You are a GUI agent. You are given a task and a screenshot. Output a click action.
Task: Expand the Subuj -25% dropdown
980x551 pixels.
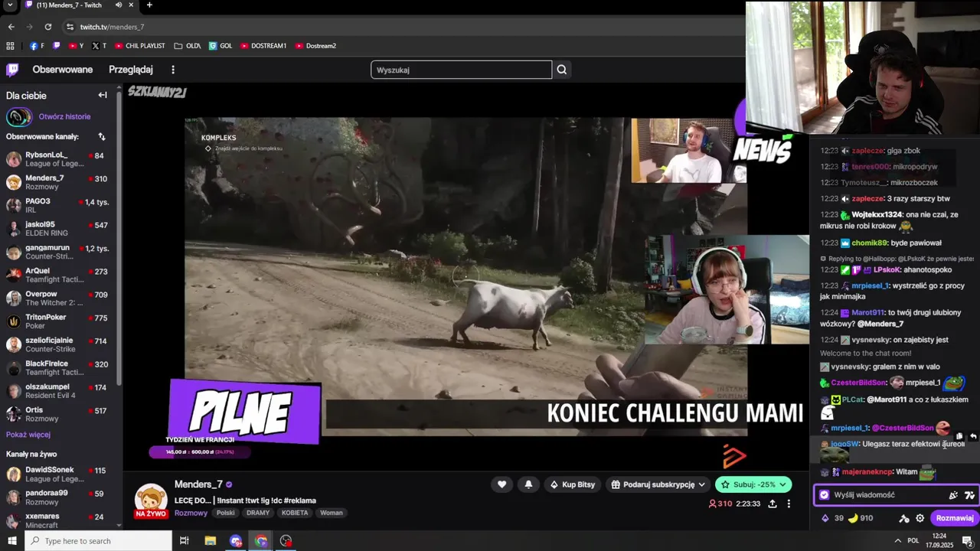click(x=783, y=484)
